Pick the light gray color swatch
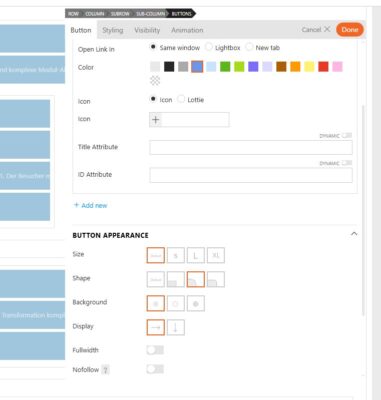This screenshot has width=381, height=400. [x=155, y=67]
